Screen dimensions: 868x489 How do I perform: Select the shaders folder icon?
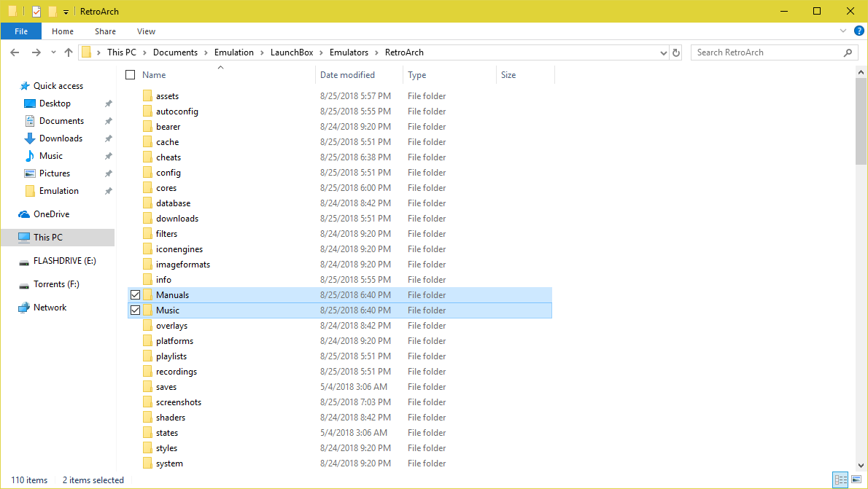(147, 418)
